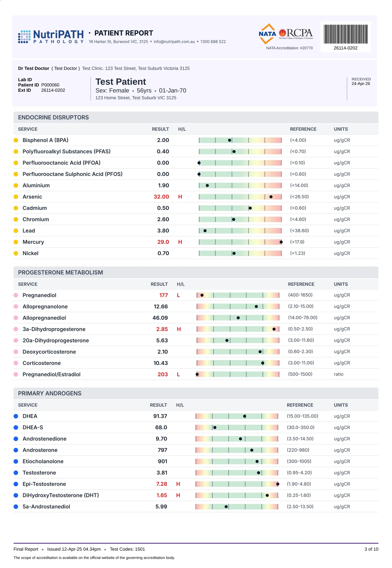
Task: Click the Test Patient name heading
Action: (x=121, y=82)
